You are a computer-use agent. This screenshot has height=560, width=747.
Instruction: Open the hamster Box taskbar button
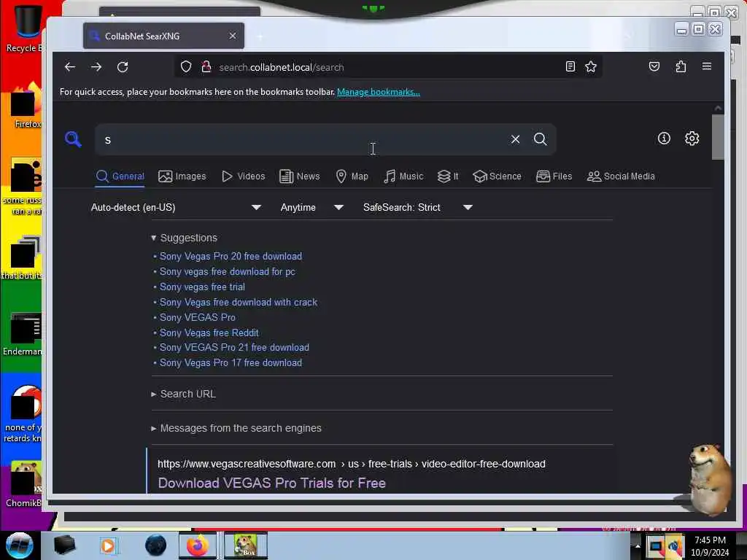[x=246, y=545]
